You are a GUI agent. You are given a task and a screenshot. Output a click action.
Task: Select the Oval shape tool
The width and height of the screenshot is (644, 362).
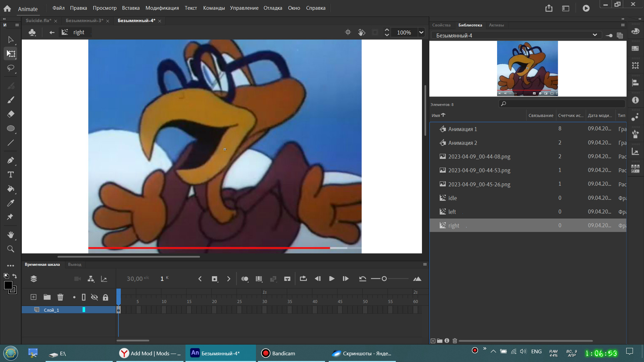coord(11,129)
